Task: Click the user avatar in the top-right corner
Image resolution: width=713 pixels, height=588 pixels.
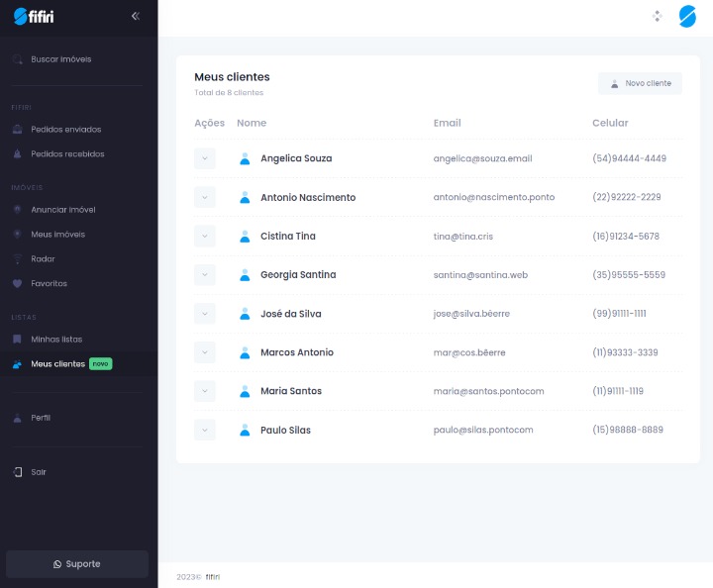Action: click(687, 16)
